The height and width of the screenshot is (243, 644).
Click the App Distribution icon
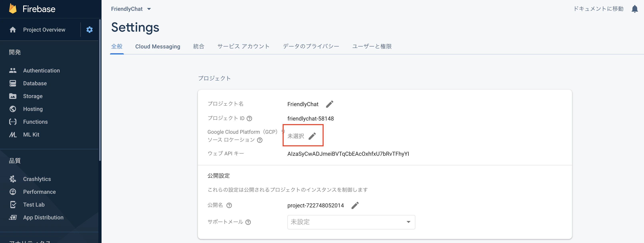13,217
